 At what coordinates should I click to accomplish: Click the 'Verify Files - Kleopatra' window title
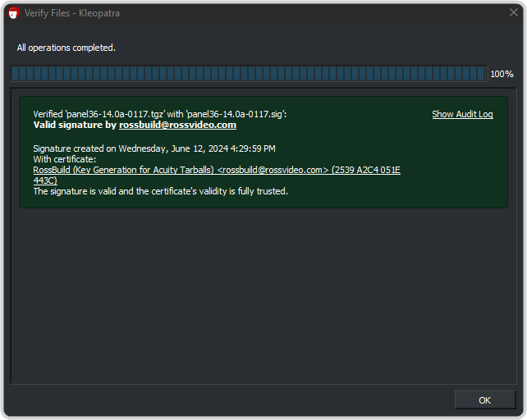click(71, 12)
